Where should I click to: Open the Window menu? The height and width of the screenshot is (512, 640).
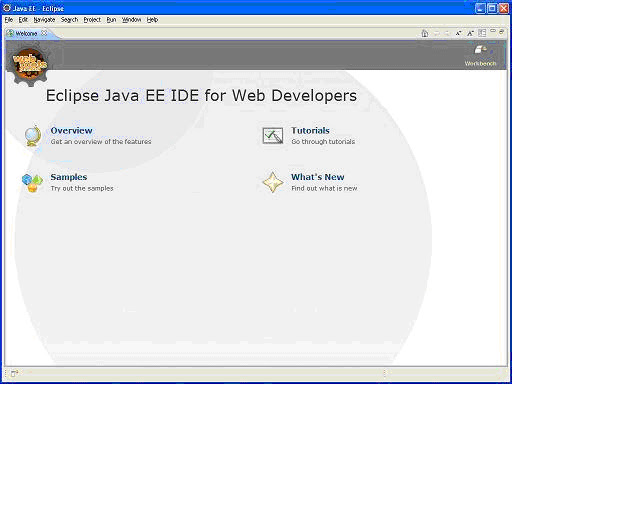[x=131, y=20]
